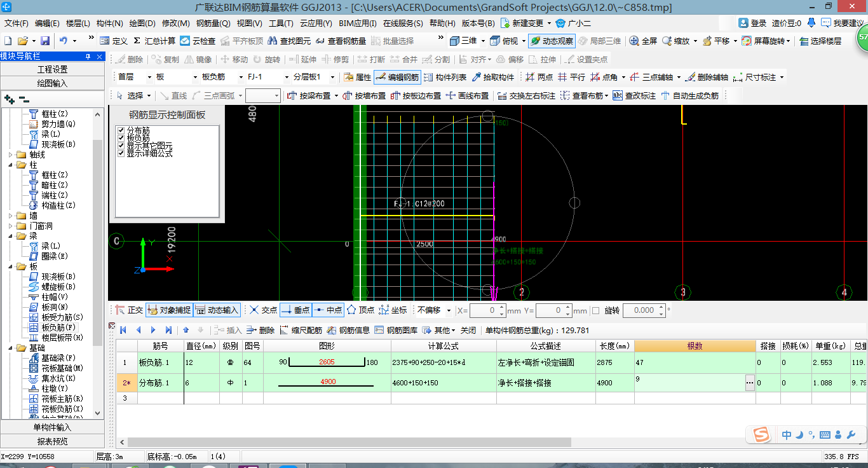Image resolution: width=868 pixels, height=468 pixels.
Task: Click 全屏 full screen zoom icon
Action: (643, 41)
